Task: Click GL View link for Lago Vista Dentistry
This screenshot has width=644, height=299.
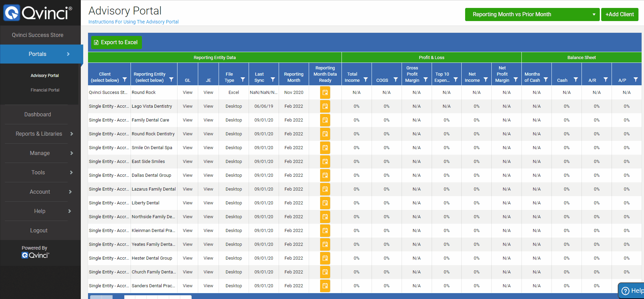Action: [188, 106]
